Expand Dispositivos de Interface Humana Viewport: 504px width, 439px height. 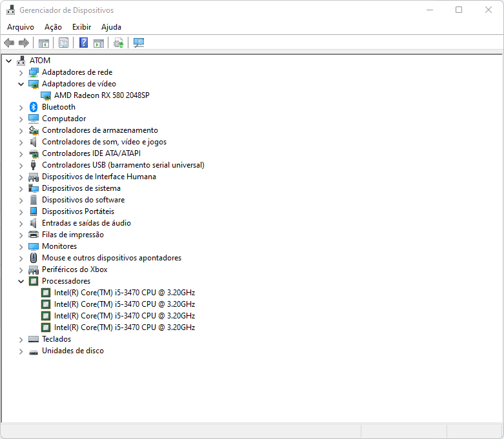[x=21, y=177]
